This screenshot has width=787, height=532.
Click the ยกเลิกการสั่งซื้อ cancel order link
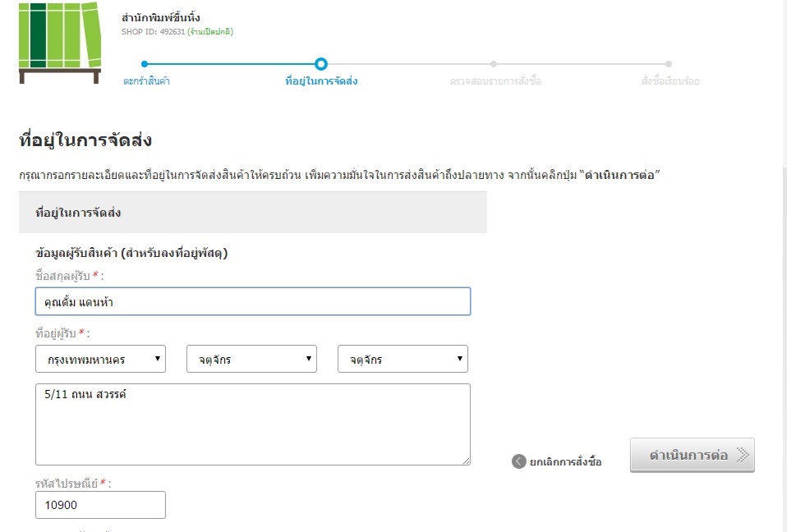[565, 462]
